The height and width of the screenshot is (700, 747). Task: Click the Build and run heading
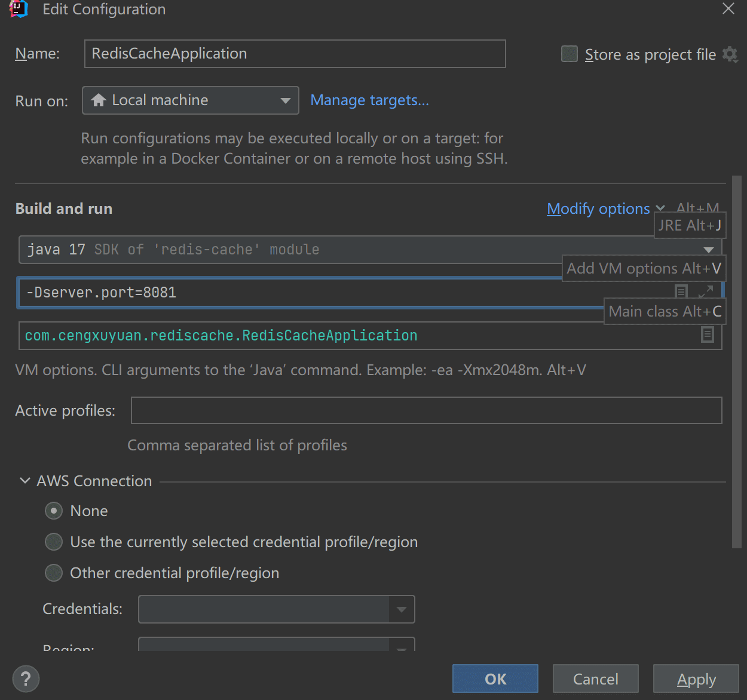pyautogui.click(x=64, y=208)
